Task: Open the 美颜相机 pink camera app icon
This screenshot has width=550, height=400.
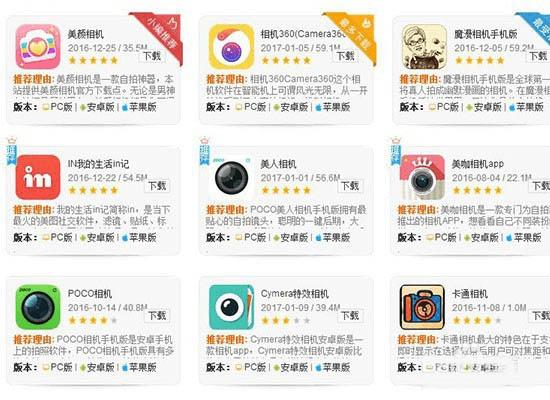Action: pyautogui.click(x=38, y=47)
